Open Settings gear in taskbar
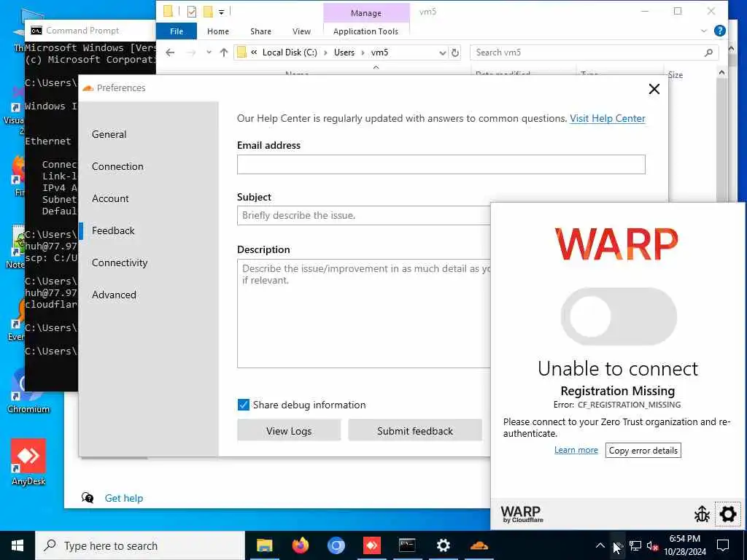The image size is (747, 560). (x=443, y=545)
